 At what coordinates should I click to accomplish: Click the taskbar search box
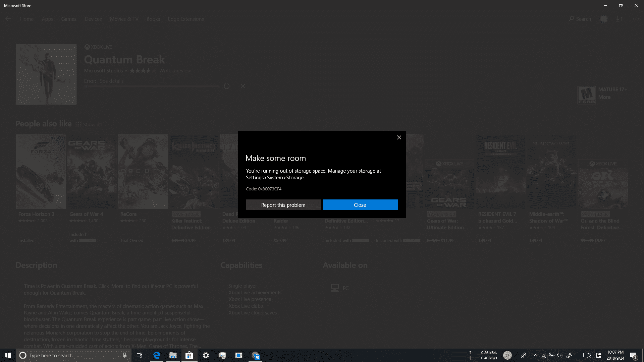pyautogui.click(x=73, y=355)
